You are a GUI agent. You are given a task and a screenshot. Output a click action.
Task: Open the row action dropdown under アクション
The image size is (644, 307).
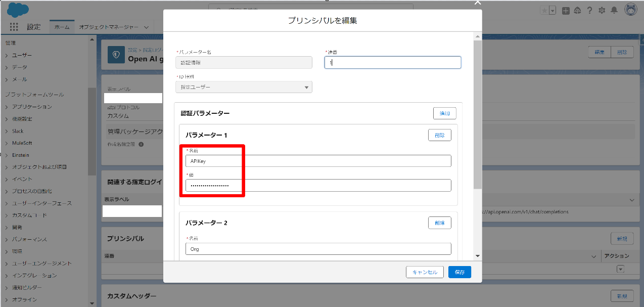pos(621,269)
